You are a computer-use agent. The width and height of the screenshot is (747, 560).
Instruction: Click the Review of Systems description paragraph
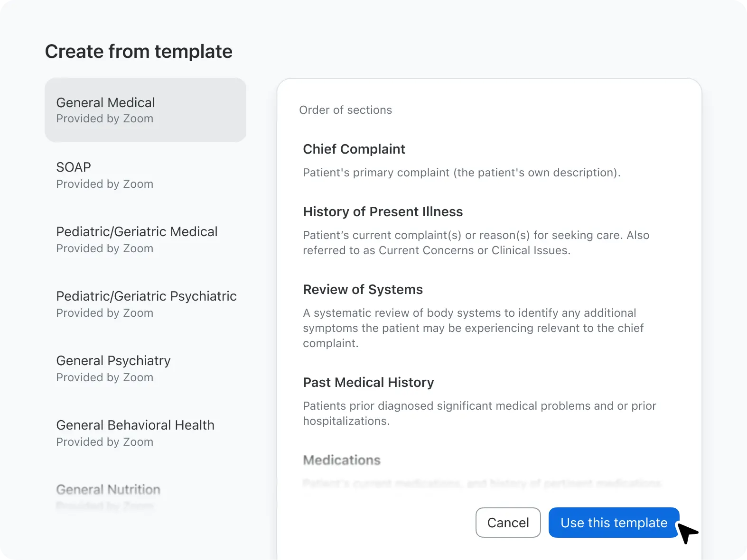coord(473,328)
